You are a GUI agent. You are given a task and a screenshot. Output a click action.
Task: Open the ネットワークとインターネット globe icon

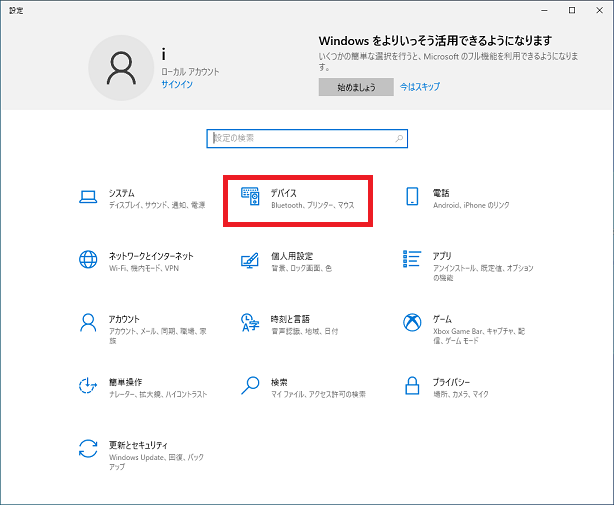(x=88, y=260)
